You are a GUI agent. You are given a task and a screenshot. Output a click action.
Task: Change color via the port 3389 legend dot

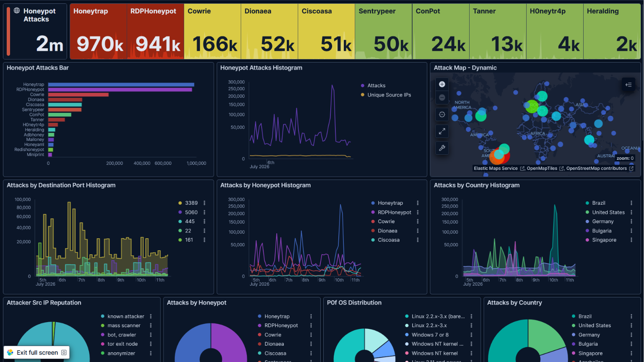180,203
